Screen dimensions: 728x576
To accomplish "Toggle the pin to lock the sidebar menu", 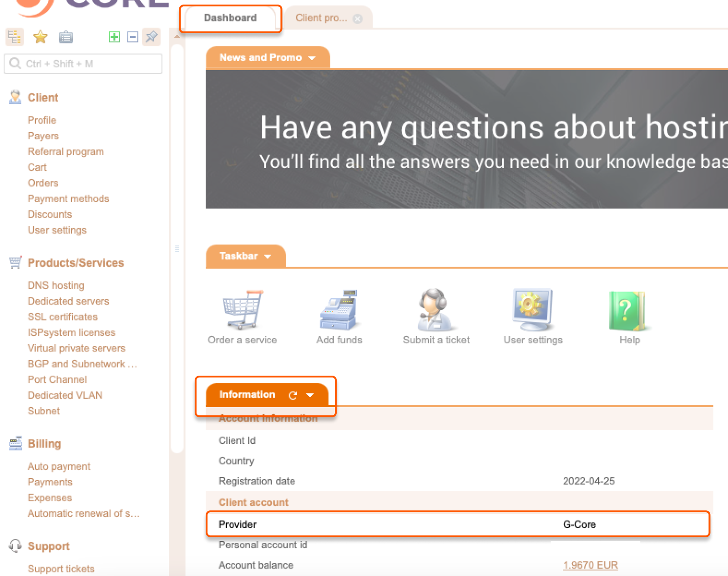I will click(x=152, y=37).
